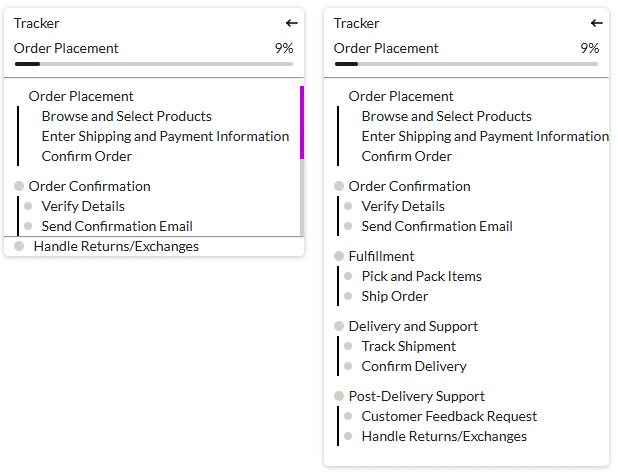Click the right panel's Order Placement progress bar

point(466,64)
